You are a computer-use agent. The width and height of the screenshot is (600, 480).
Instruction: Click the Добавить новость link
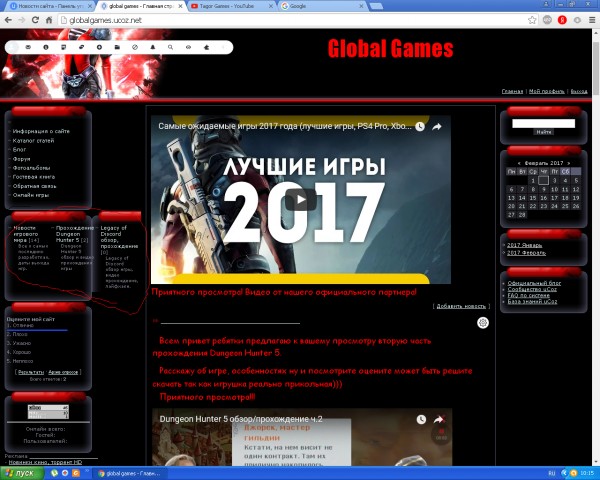click(461, 306)
